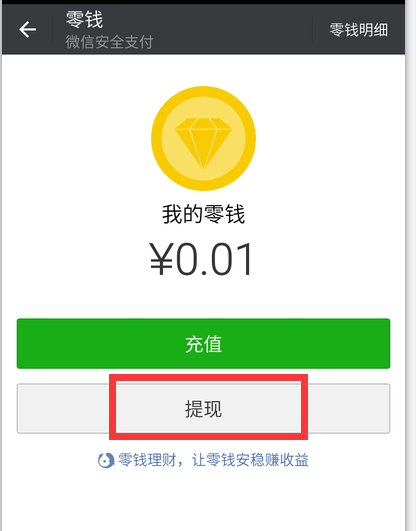Tap 提现 button's left side outside red box
416x531 pixels.
click(x=63, y=408)
